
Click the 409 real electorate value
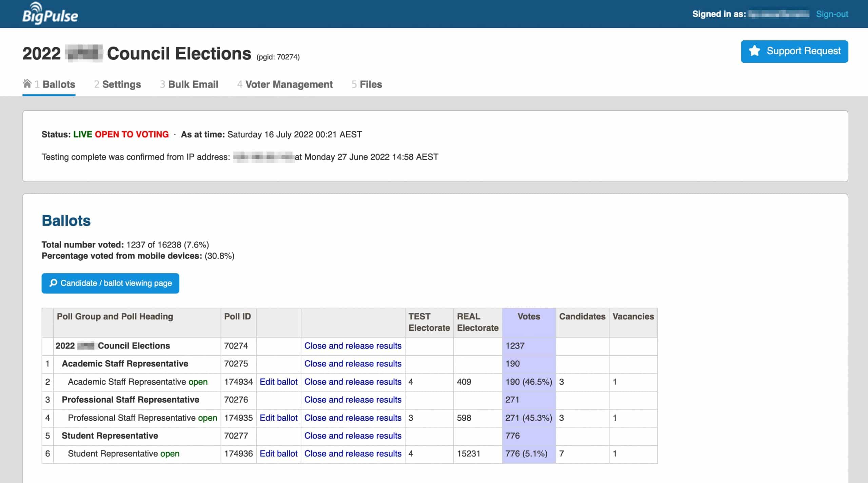[x=464, y=382]
